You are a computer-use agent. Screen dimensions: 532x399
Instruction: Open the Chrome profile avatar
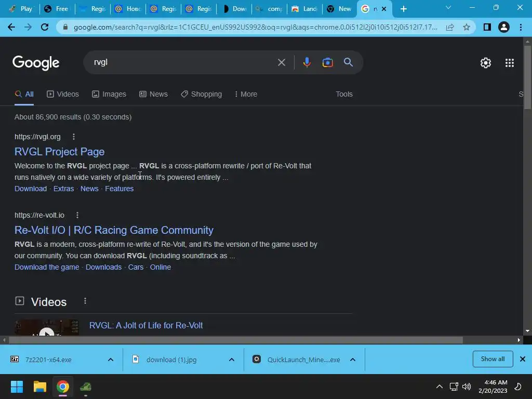[x=504, y=27]
